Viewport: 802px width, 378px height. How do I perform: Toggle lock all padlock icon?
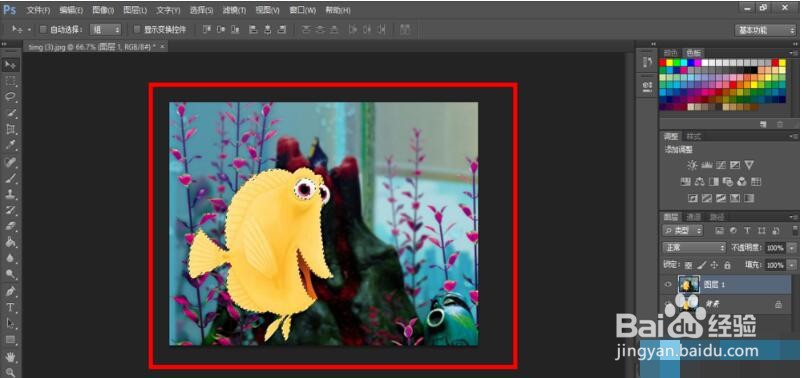727,265
